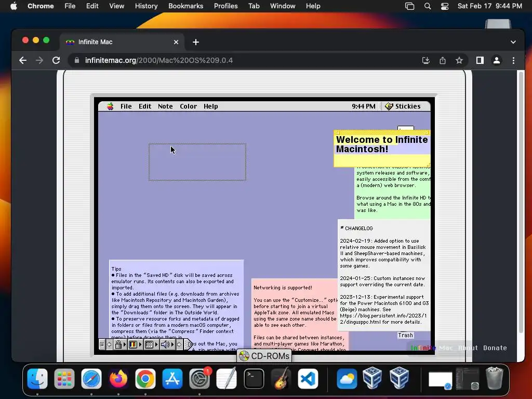Open Chrome's Bookmarks menu in macOS menu bar
The height and width of the screenshot is (399, 532).
[x=185, y=6]
